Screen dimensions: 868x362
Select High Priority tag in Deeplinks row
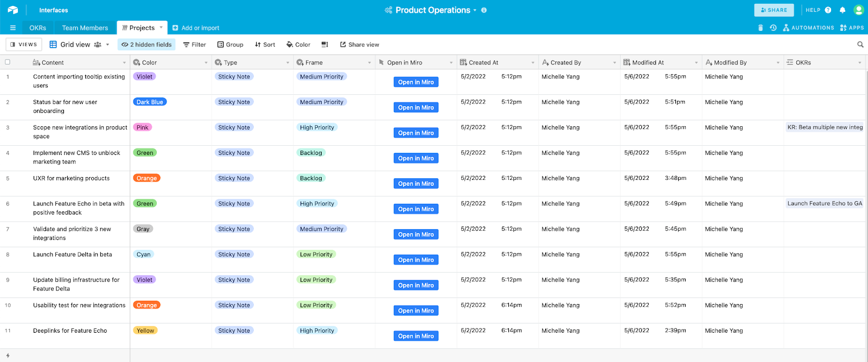[317, 331]
